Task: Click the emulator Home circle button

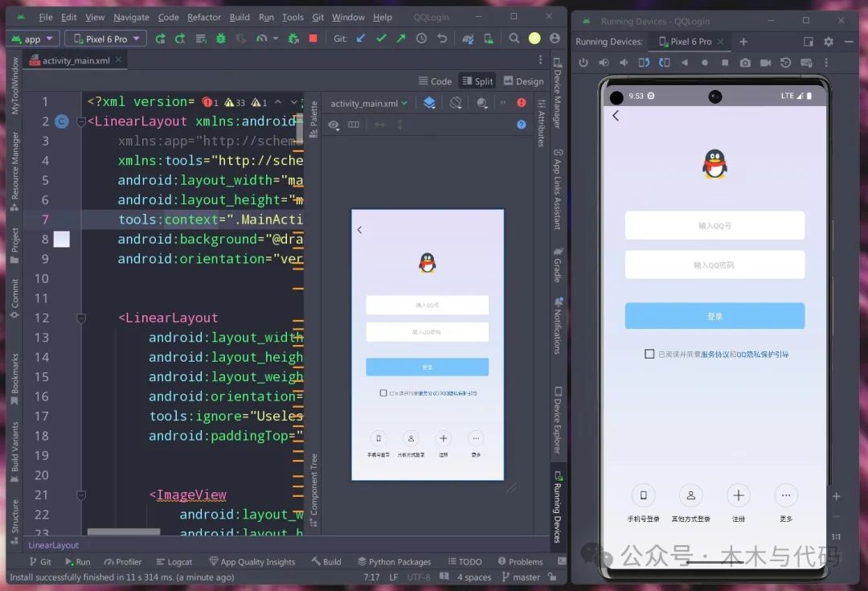Action: (x=705, y=63)
